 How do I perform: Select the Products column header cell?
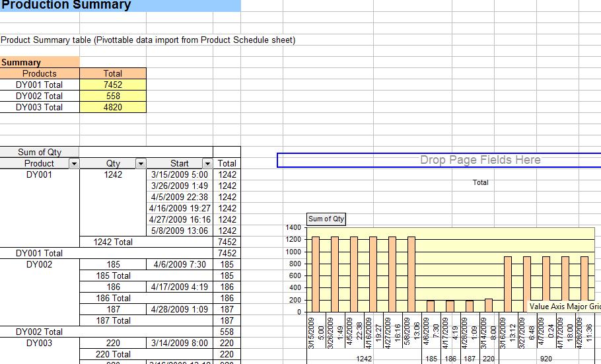40,73
